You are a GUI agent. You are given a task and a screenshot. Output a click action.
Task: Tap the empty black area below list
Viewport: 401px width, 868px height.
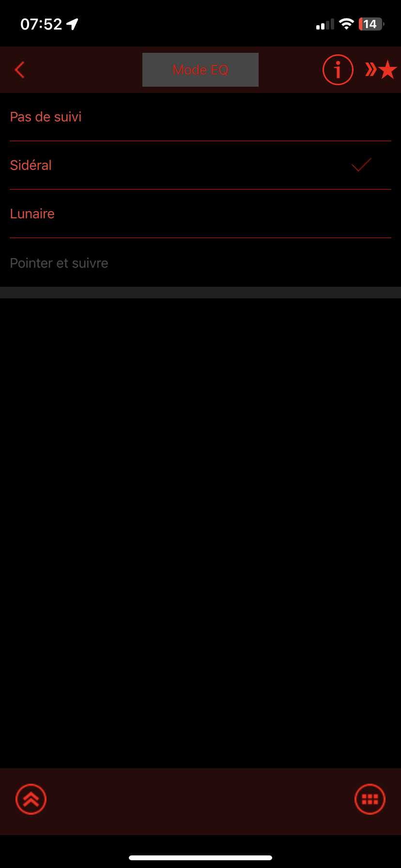[200, 533]
